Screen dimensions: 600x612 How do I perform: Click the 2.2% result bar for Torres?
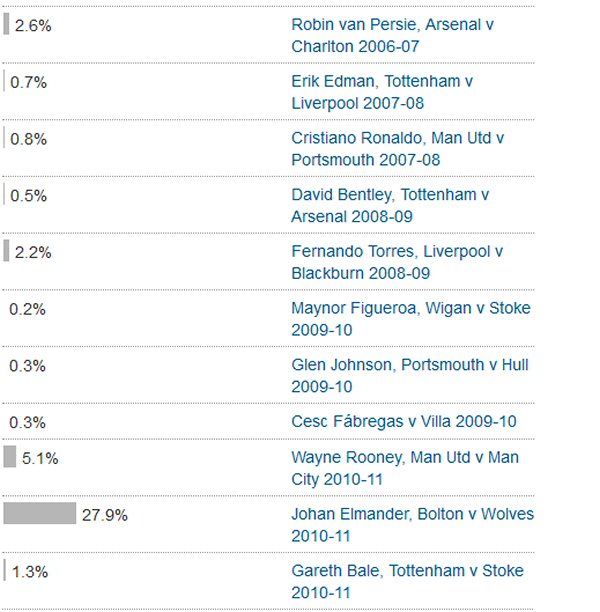[x=6, y=251]
